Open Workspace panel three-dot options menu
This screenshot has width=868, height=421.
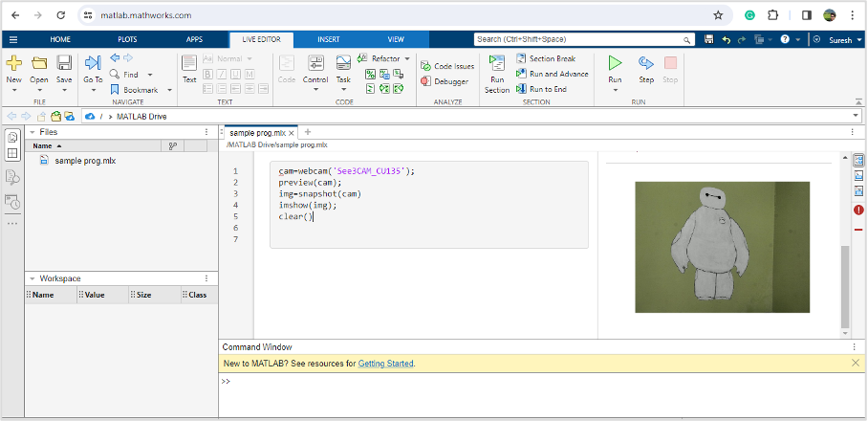click(x=206, y=278)
